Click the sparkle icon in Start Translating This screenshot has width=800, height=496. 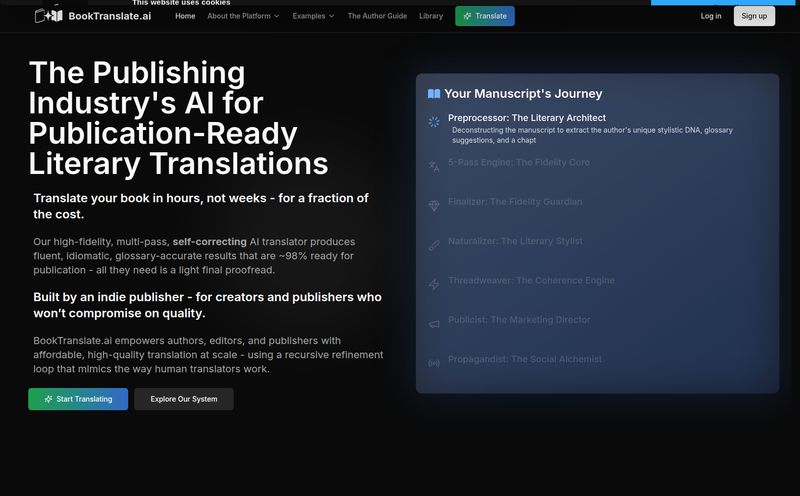48,399
